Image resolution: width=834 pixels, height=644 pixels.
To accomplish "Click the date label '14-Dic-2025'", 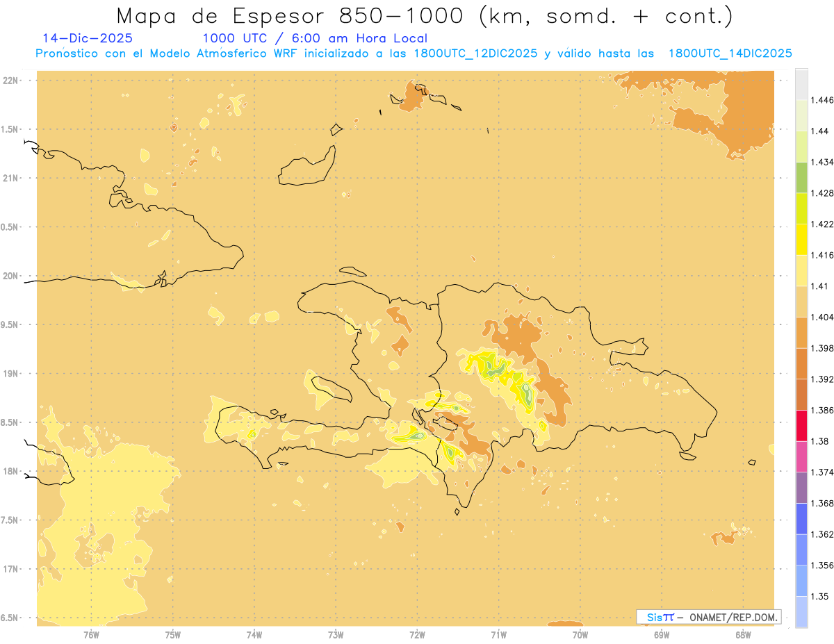I will coord(88,39).
